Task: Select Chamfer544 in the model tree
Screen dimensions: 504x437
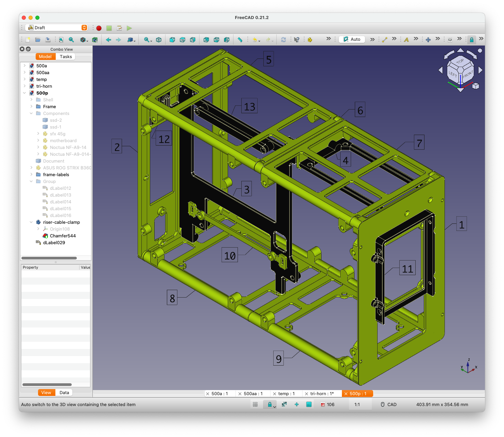Action: 63,236
